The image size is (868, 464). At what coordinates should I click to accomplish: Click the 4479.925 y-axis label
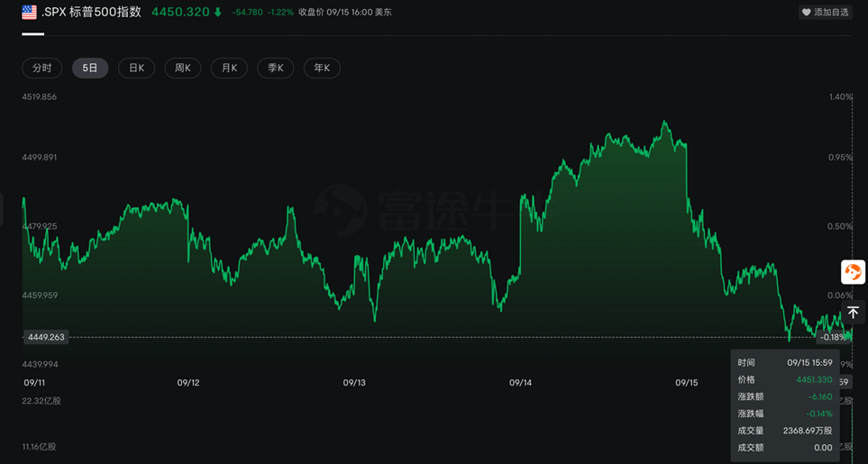tap(40, 226)
